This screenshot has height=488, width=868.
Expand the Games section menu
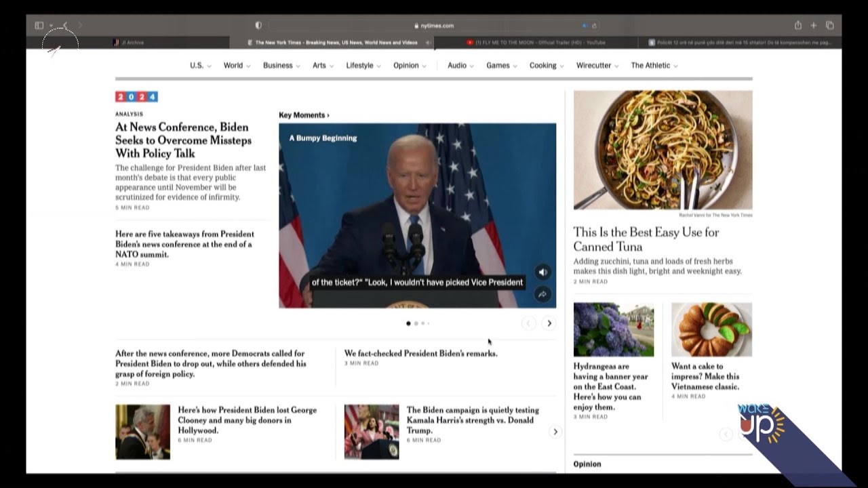502,66
